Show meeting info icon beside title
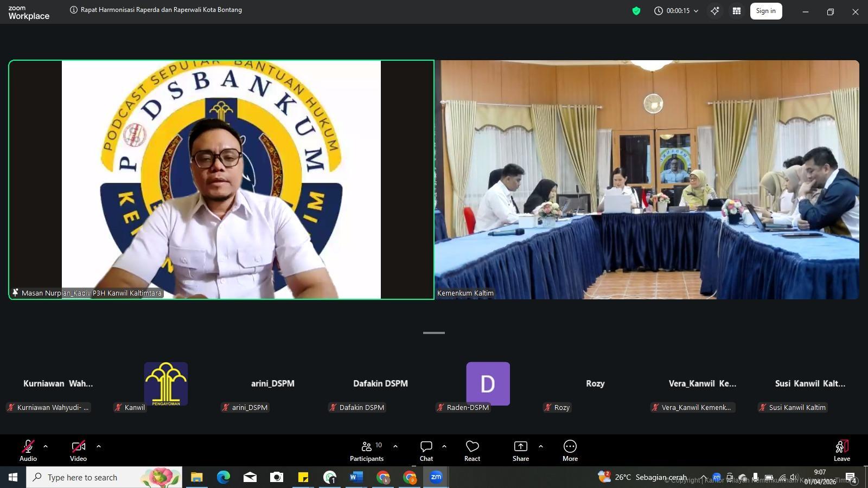The width and height of the screenshot is (868, 488). point(74,10)
